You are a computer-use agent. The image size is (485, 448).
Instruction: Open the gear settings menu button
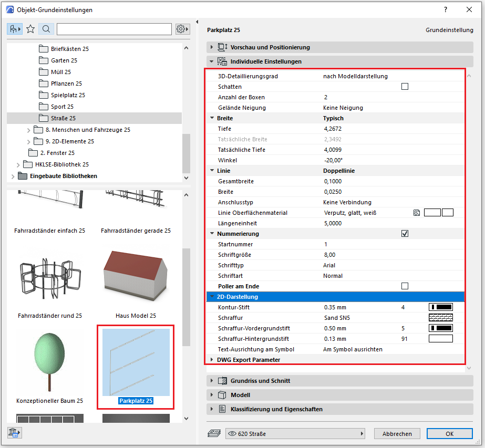tap(182, 29)
